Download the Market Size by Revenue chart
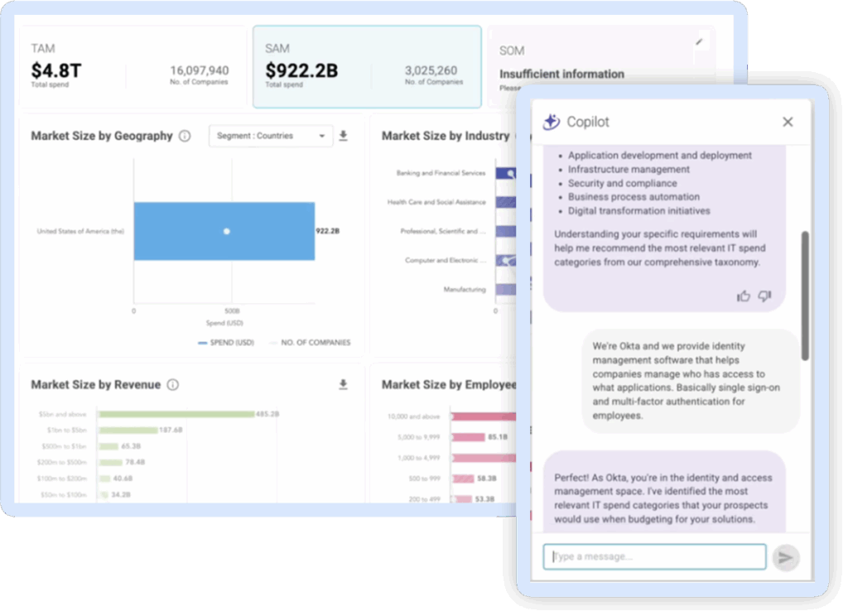 point(342,384)
